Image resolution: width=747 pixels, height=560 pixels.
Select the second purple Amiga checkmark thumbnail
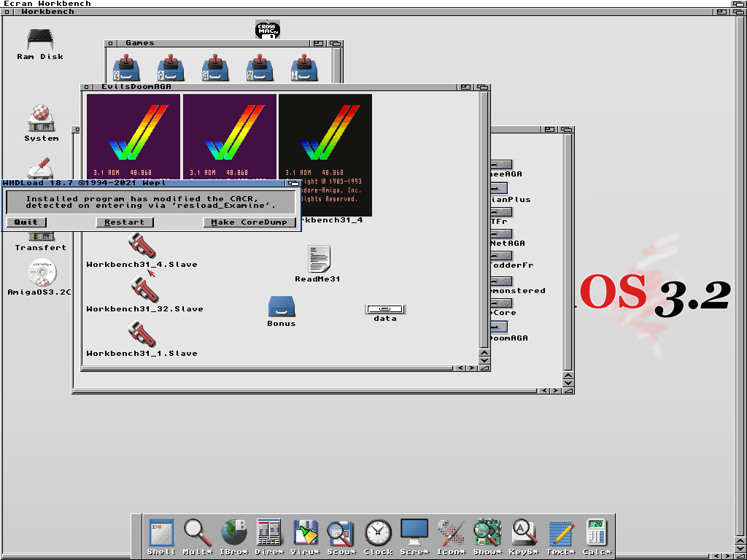tap(229, 136)
